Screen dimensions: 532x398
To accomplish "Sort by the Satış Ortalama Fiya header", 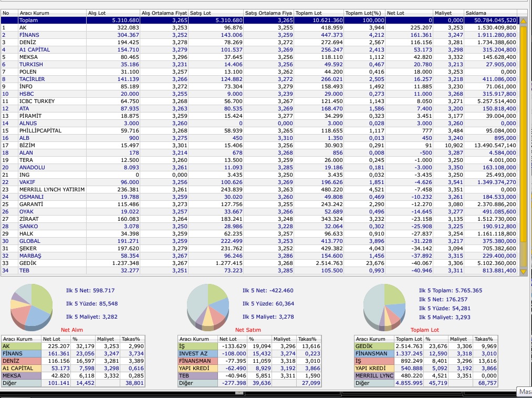I will (269, 13).
